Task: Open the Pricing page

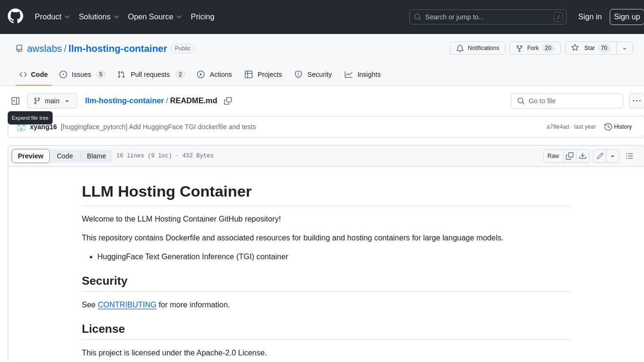Action: [202, 17]
